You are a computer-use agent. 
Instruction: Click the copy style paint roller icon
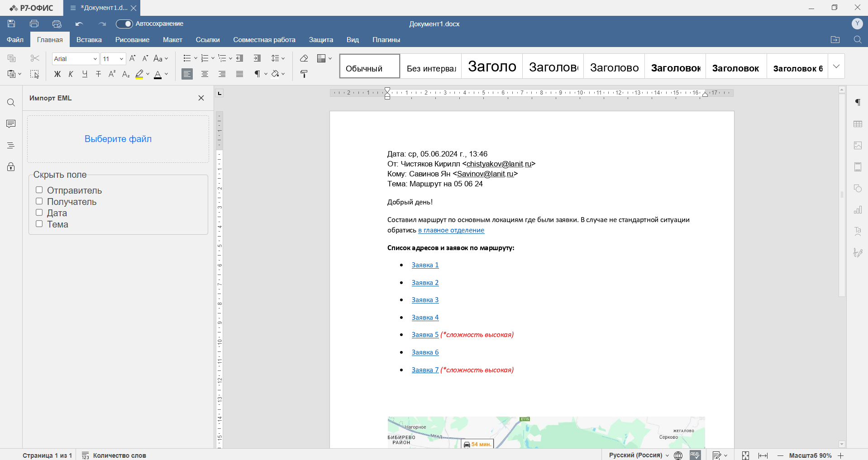[x=304, y=74]
